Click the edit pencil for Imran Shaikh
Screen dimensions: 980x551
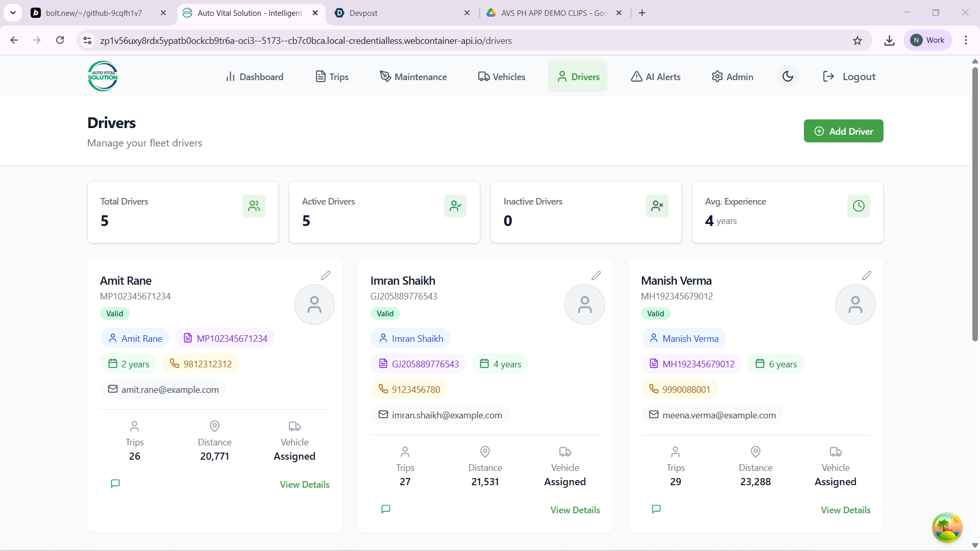point(596,275)
